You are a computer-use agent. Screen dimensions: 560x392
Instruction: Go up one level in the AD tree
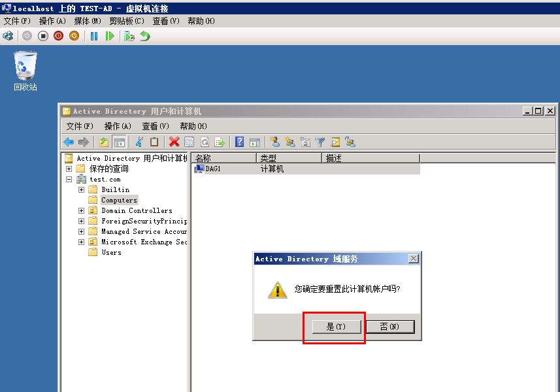(104, 142)
